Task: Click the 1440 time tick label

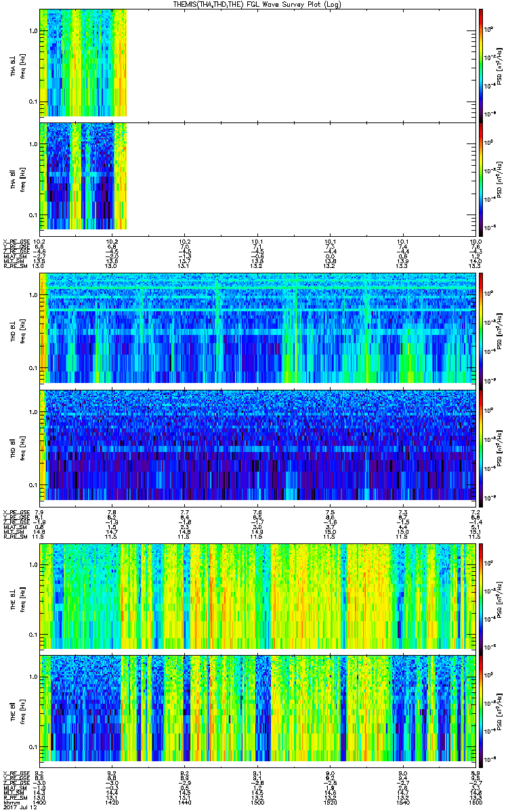Action: [x=184, y=803]
